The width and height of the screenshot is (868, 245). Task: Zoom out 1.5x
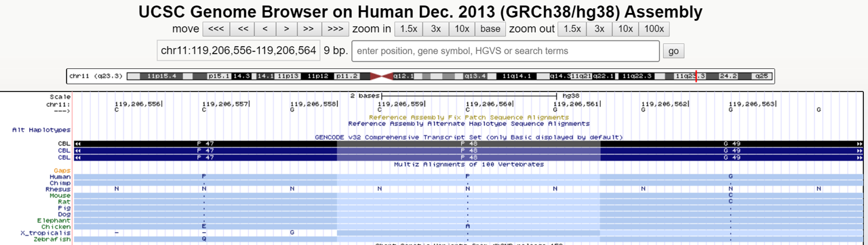[x=572, y=29]
